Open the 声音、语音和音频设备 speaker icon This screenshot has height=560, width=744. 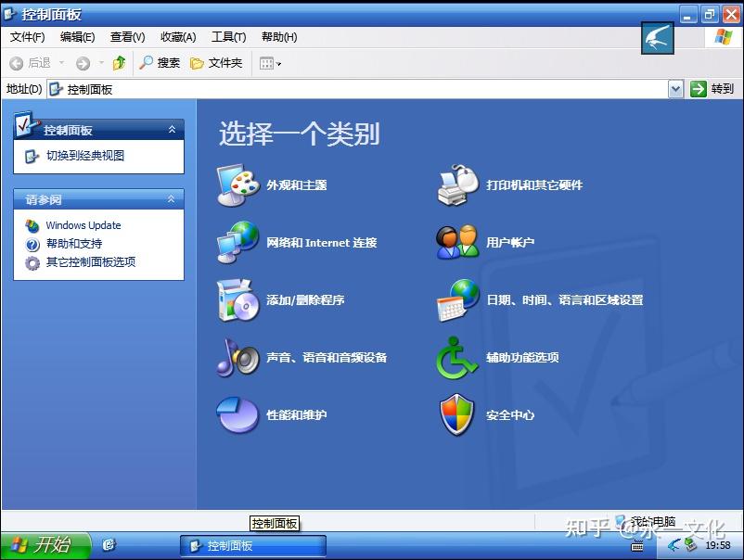click(237, 358)
